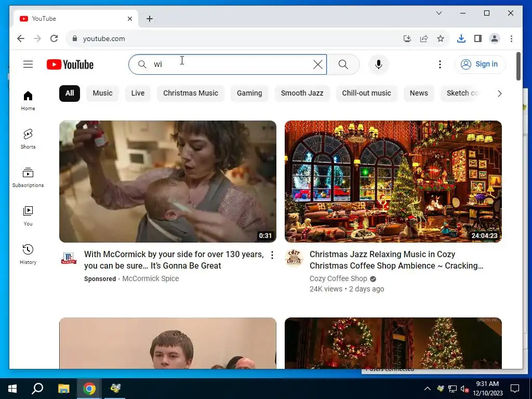Submit search with the magnifier button
This screenshot has width=532, height=399.
pyautogui.click(x=343, y=64)
